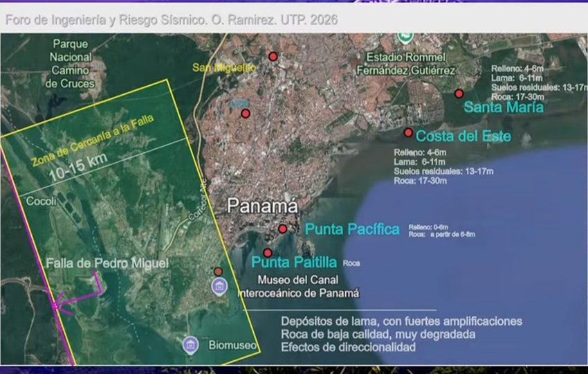Click the small 'Roca' note beside Punta Paitilla
Image resolution: width=588 pixels, height=374 pixels.
351,263
